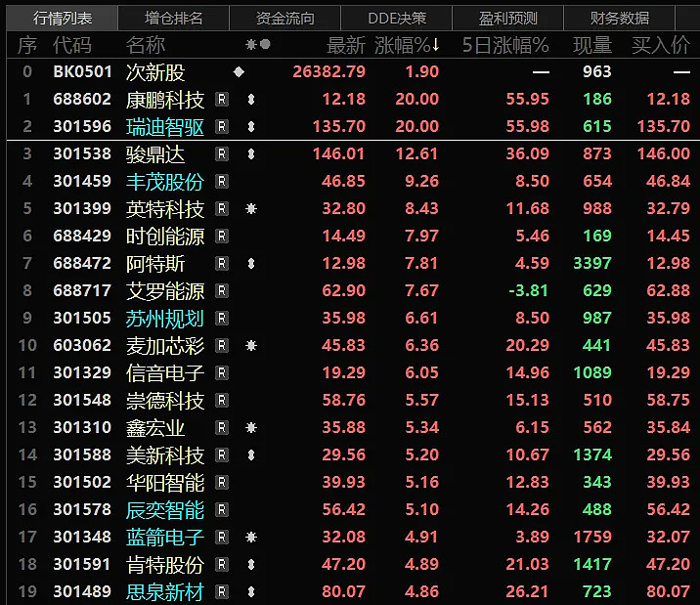Click the R badge for 丰茂股份
Image resolution: width=700 pixels, height=605 pixels.
pos(222,181)
